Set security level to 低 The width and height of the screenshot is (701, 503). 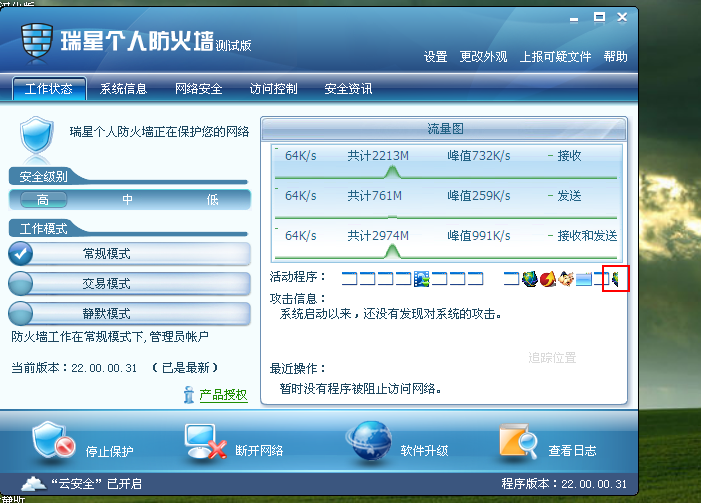pos(212,199)
